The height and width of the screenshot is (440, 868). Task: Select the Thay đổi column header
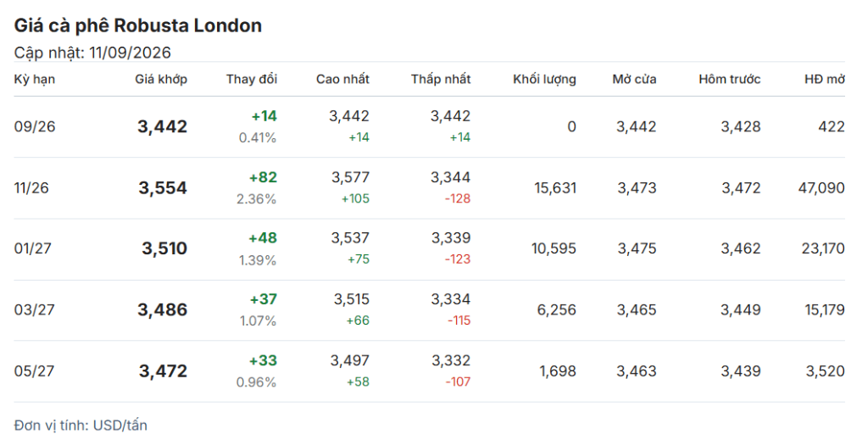[x=251, y=79]
